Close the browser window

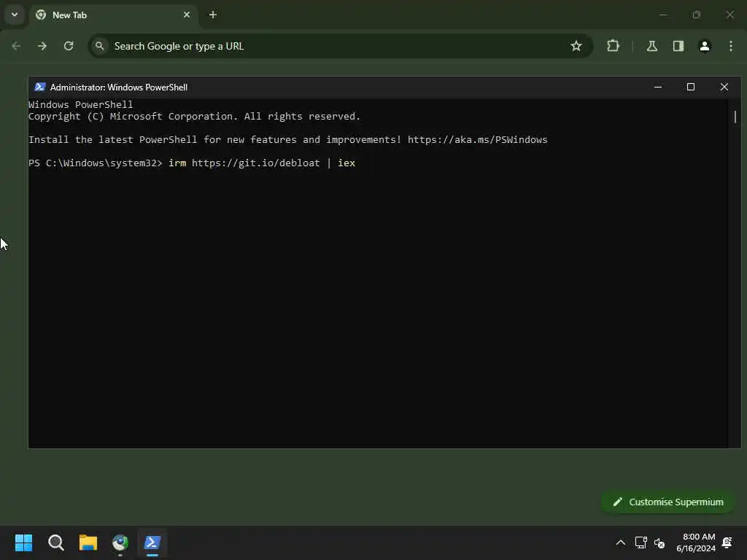click(x=729, y=15)
